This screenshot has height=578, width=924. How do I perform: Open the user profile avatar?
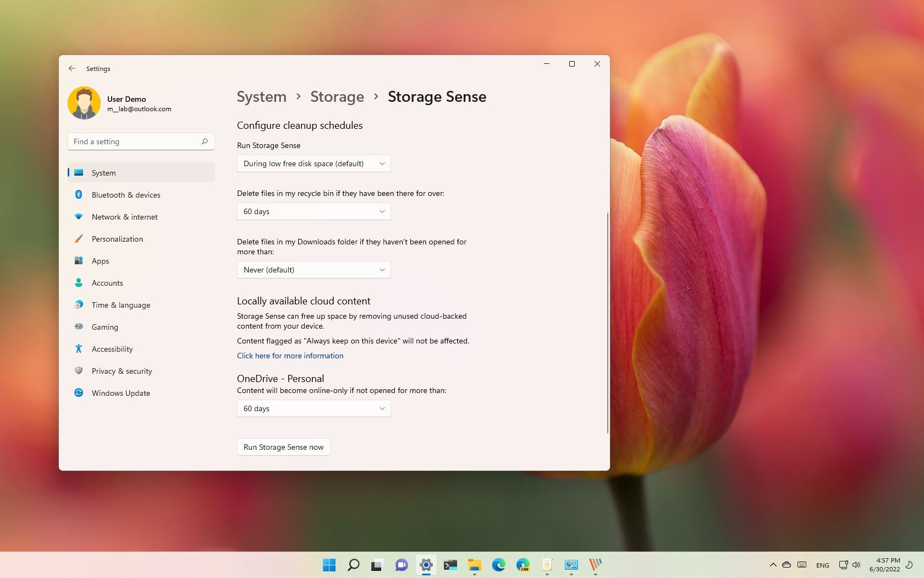click(x=84, y=103)
